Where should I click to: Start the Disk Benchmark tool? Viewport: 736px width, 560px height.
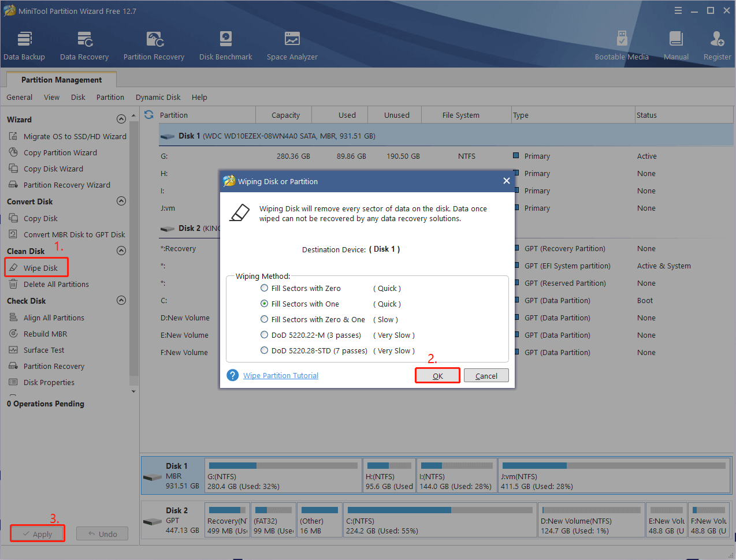click(x=225, y=45)
